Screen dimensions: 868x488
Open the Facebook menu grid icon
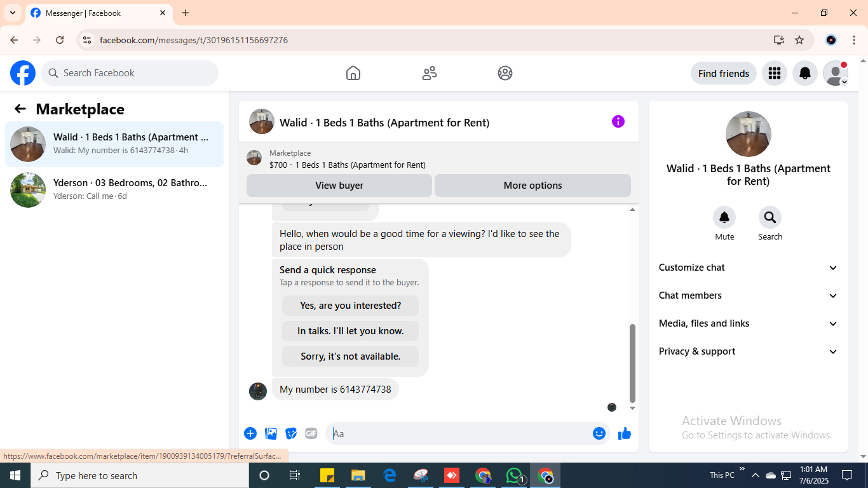774,73
